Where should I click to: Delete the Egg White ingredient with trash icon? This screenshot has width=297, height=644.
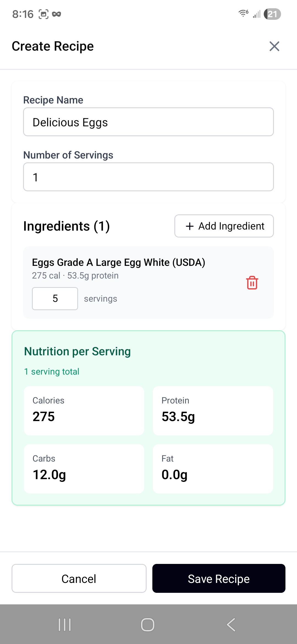coord(252,283)
